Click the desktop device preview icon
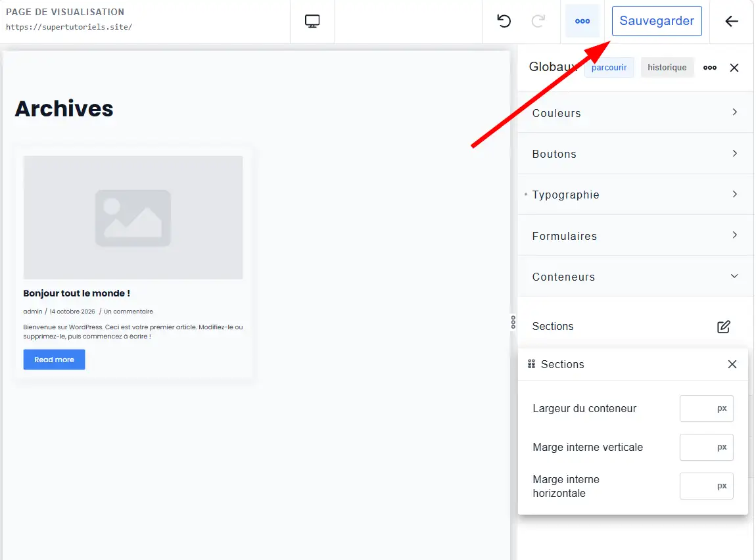The width and height of the screenshot is (756, 560). [x=312, y=21]
